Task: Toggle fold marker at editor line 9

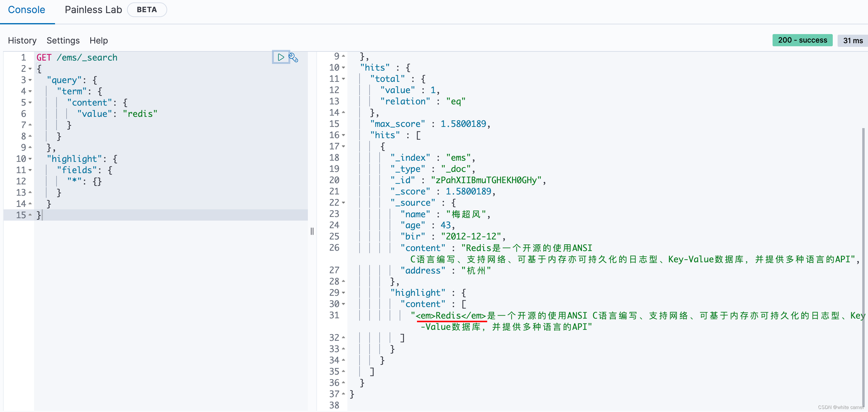Action: pos(30,148)
